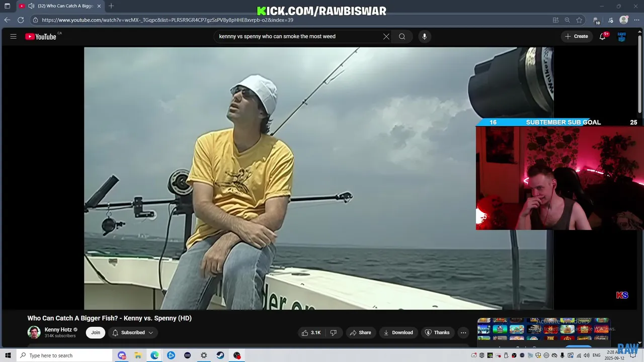Viewport: 644px width, 362px height.
Task: Click the video title text
Action: pyautogui.click(x=109, y=318)
